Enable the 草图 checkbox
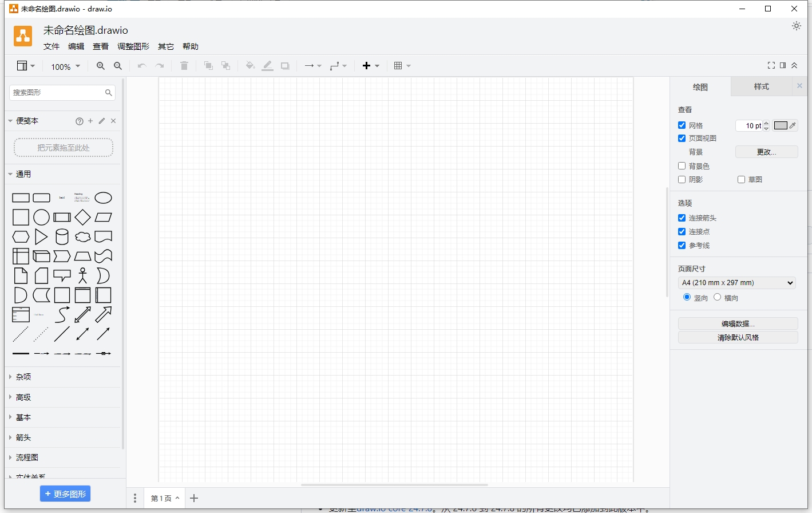812x513 pixels. click(741, 179)
